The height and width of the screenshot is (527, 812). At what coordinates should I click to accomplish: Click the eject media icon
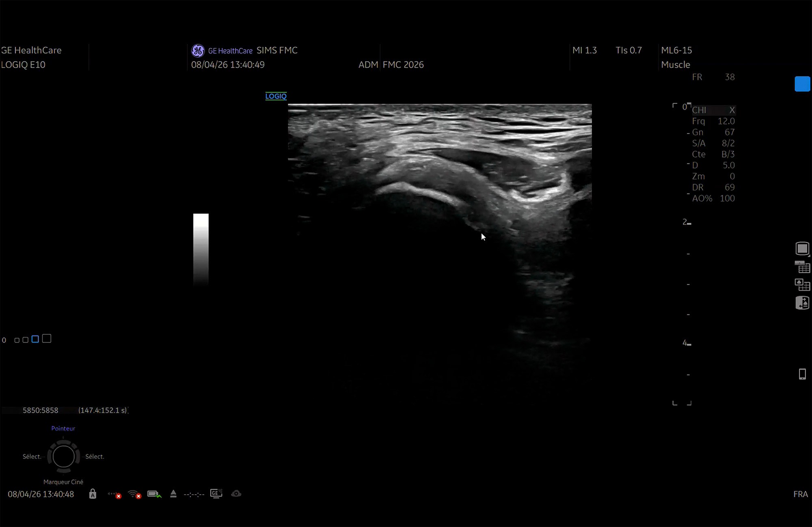point(173,494)
